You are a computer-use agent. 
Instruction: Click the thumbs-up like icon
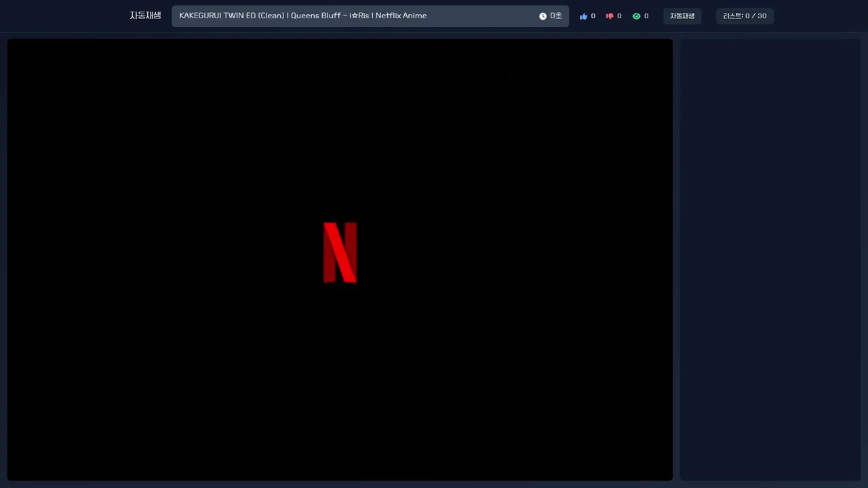click(x=583, y=16)
